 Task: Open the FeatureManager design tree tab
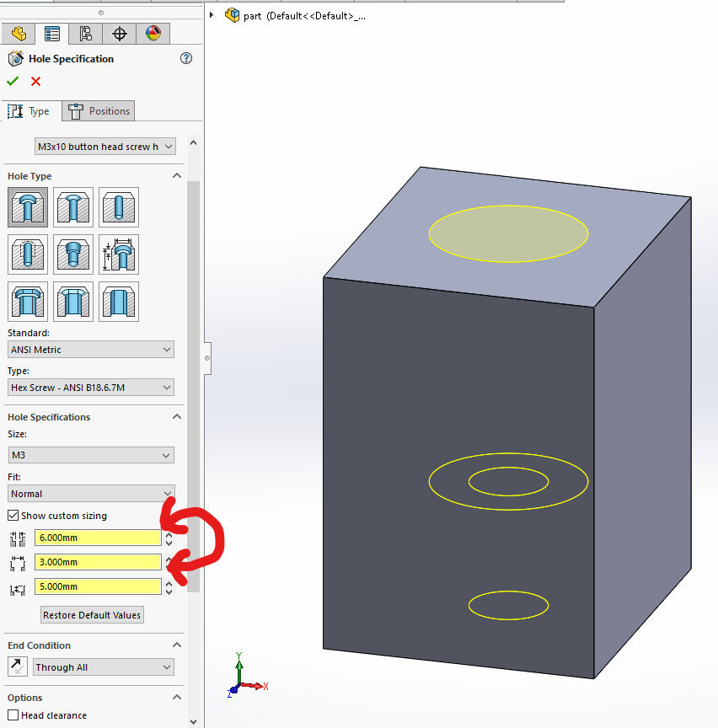click(19, 34)
